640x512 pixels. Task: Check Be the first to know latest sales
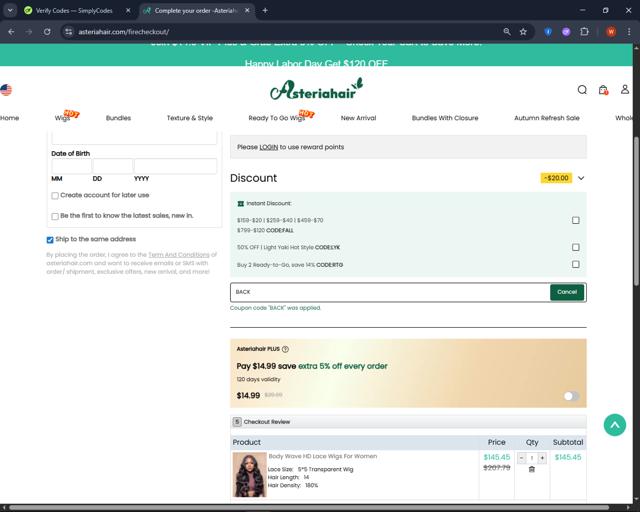[55, 216]
